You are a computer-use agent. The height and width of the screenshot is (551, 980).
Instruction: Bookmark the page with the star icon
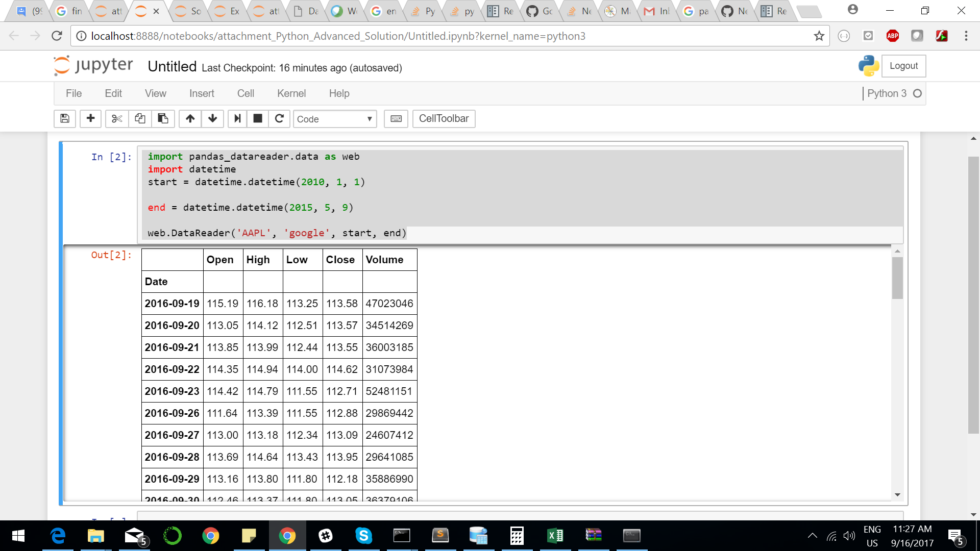click(x=819, y=36)
